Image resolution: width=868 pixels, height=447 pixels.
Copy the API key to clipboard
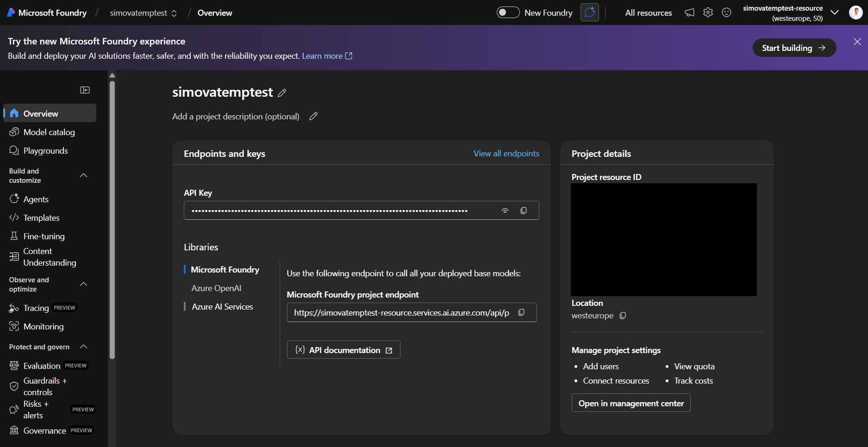[524, 211]
